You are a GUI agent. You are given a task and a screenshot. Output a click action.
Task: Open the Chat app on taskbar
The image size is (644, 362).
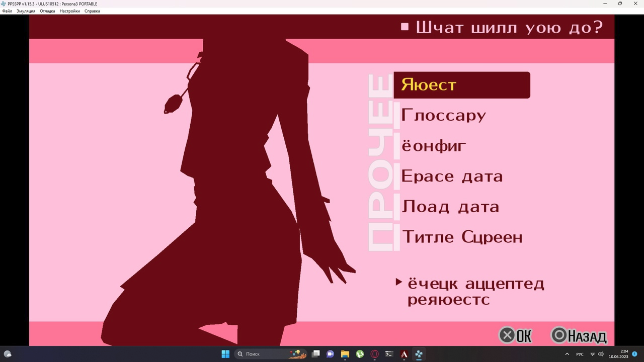pos(331,354)
